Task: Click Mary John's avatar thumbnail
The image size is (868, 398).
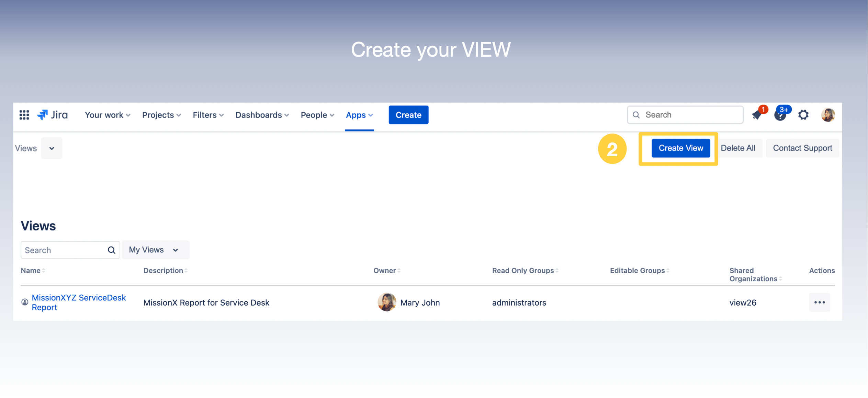Action: (x=386, y=302)
